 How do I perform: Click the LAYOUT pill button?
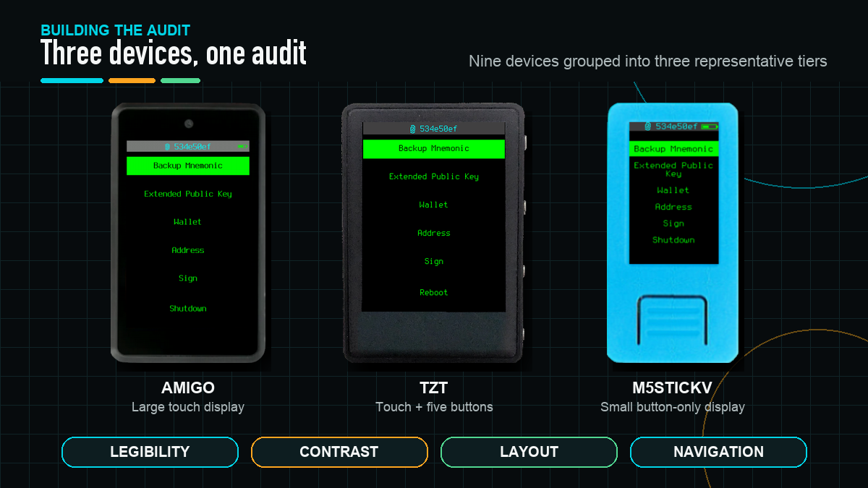529,452
